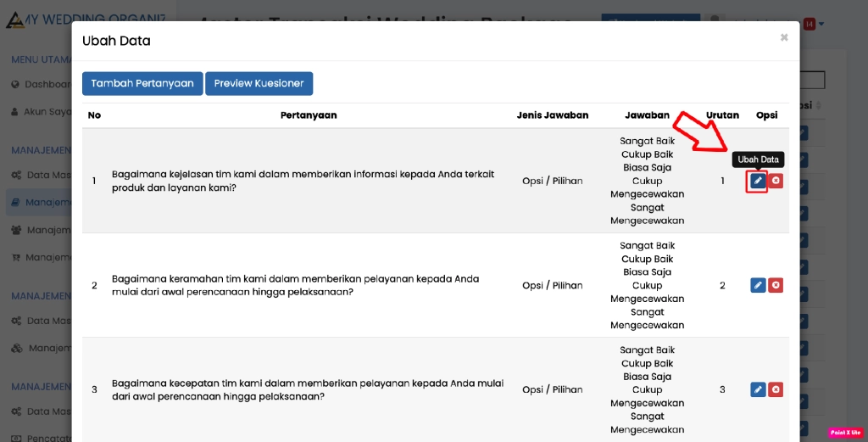This screenshot has width=868, height=442.
Task: Delete question 2 about keramahan
Action: [x=776, y=285]
